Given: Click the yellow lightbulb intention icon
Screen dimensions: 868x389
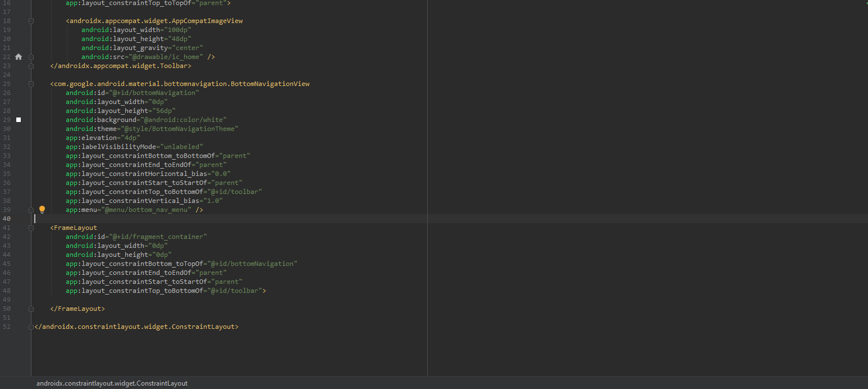Looking at the screenshot, I should coord(42,210).
